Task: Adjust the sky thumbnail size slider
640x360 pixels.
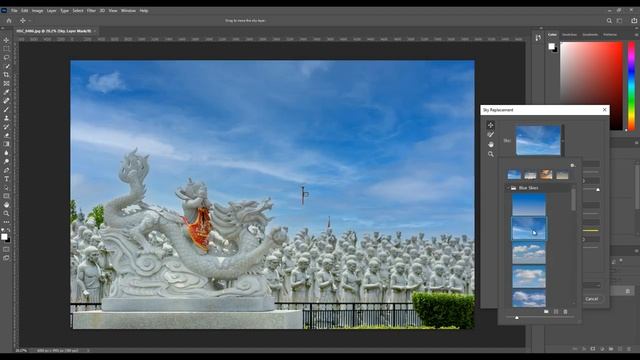Action: 517,318
